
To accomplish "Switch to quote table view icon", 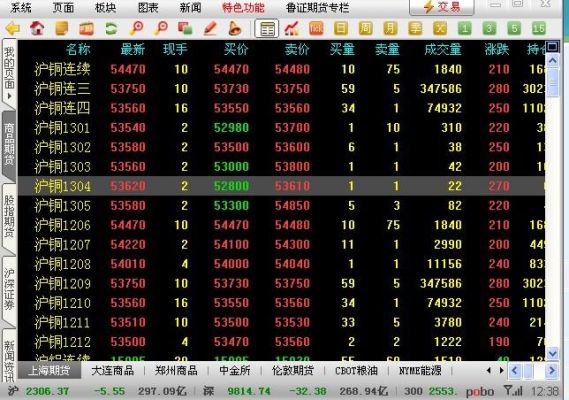I will tap(267, 29).
